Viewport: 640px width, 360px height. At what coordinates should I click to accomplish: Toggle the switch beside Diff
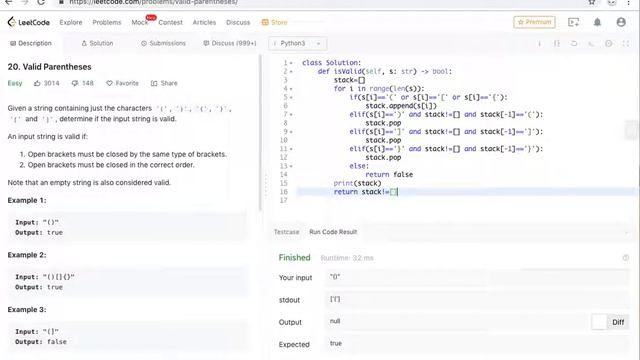point(599,322)
